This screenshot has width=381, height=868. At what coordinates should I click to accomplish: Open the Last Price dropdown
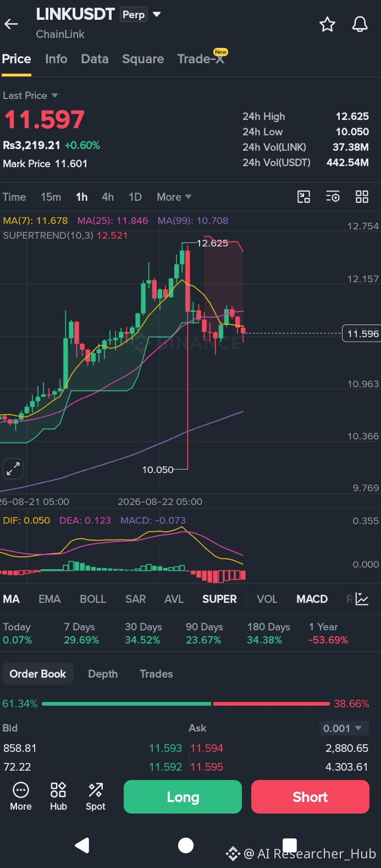pos(30,96)
